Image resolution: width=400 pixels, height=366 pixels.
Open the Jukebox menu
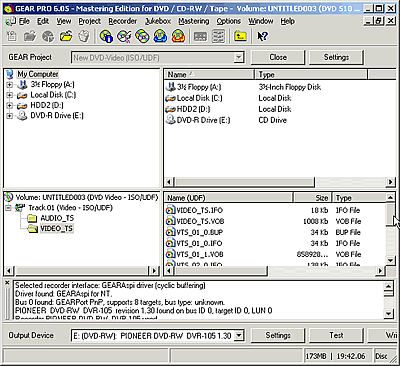(x=158, y=21)
